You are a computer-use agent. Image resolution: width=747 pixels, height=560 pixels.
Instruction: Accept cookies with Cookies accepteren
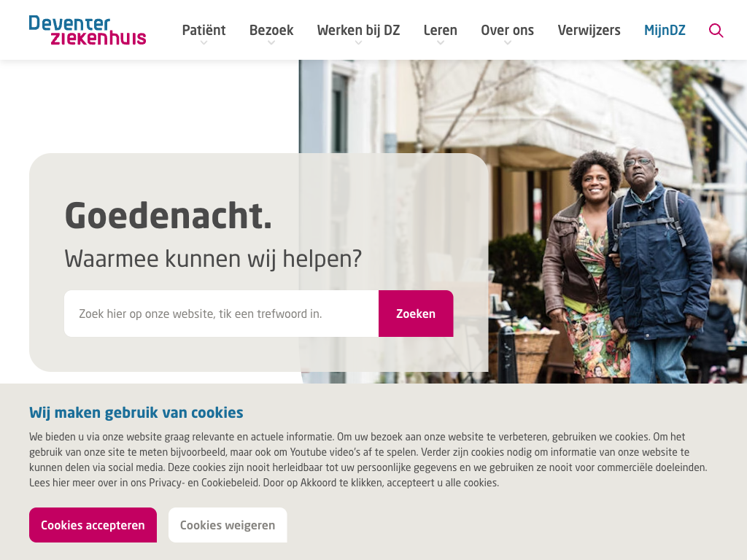93,525
